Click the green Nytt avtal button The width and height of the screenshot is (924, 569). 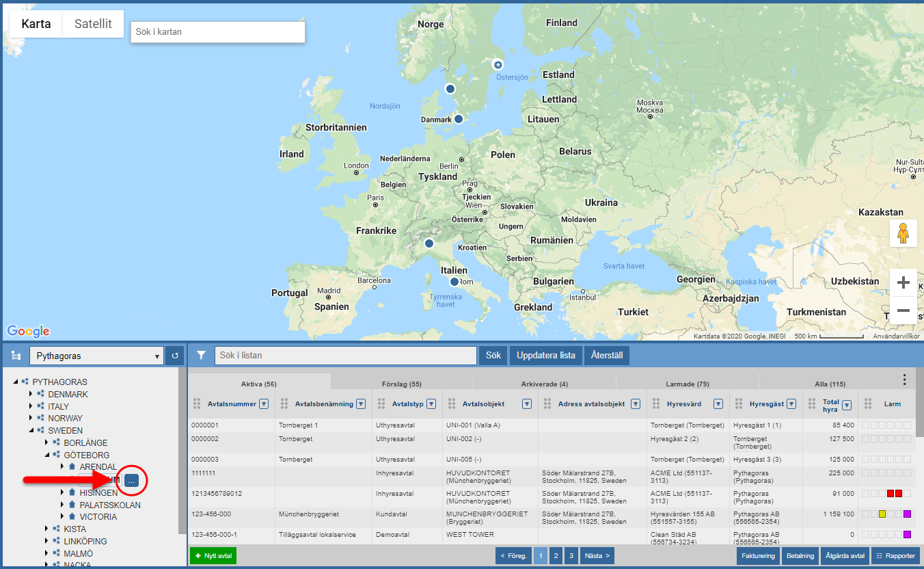tap(213, 556)
